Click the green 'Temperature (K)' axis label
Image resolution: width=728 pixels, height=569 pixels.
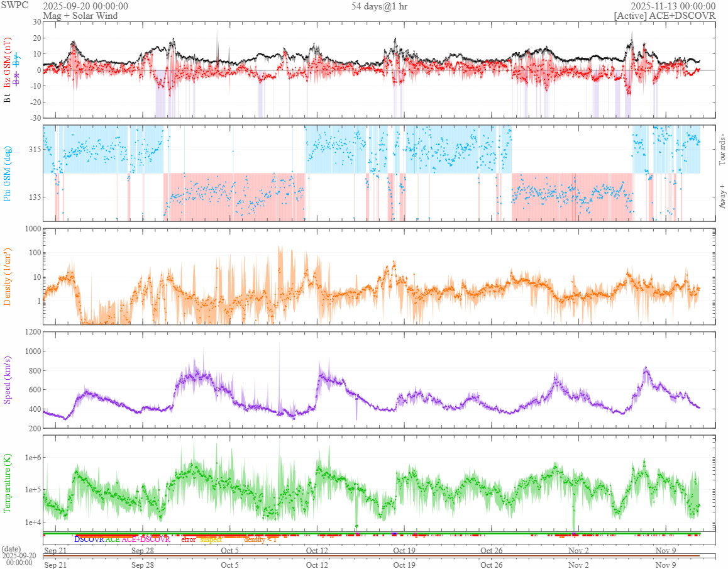click(x=7, y=483)
